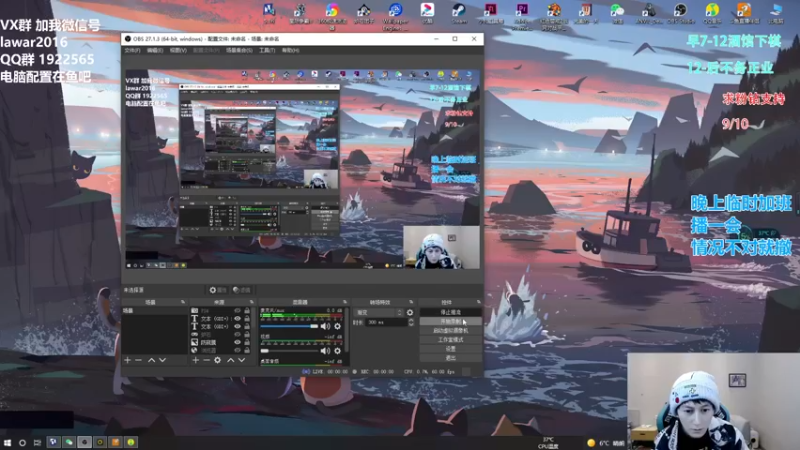800x450 pixels.
Task: Open the 文件(F) menu in OBS
Action: tap(132, 51)
